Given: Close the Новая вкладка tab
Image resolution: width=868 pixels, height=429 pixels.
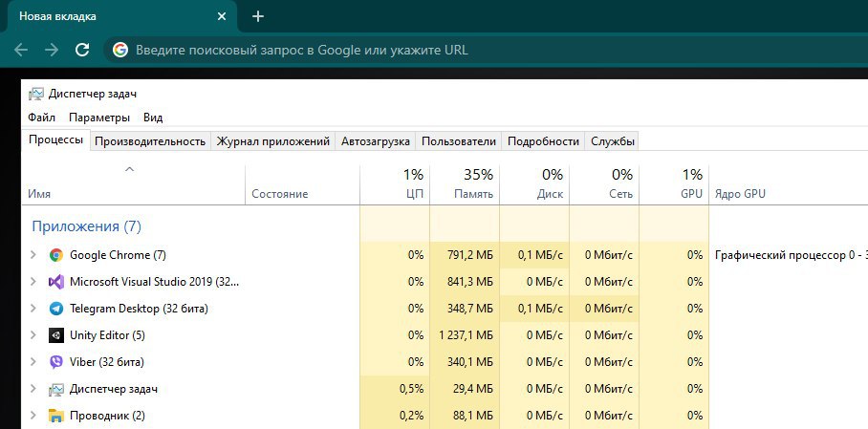Looking at the screenshot, I should click(222, 16).
